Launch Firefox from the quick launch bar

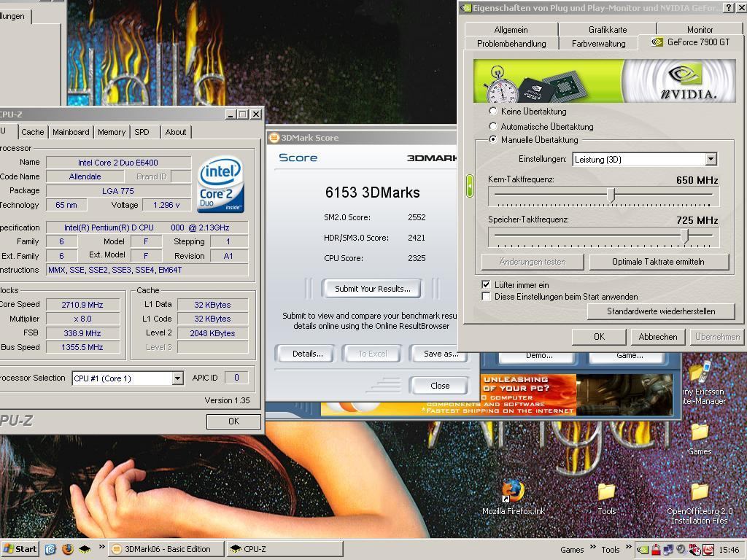pyautogui.click(x=68, y=549)
